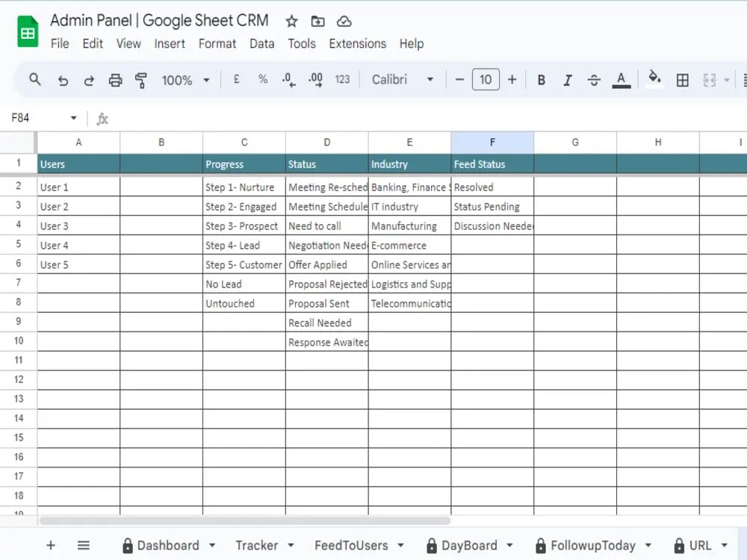Select column A header
The width and height of the screenshot is (747, 560).
click(78, 143)
